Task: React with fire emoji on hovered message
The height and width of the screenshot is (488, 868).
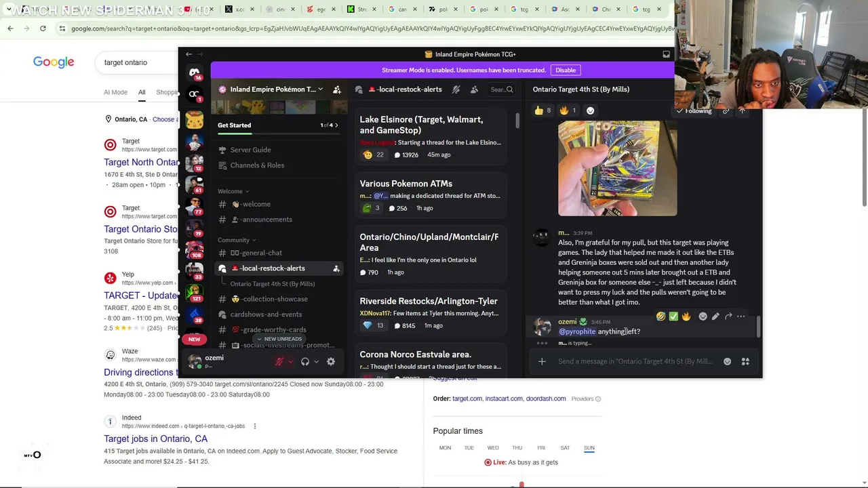Action: 686,317
